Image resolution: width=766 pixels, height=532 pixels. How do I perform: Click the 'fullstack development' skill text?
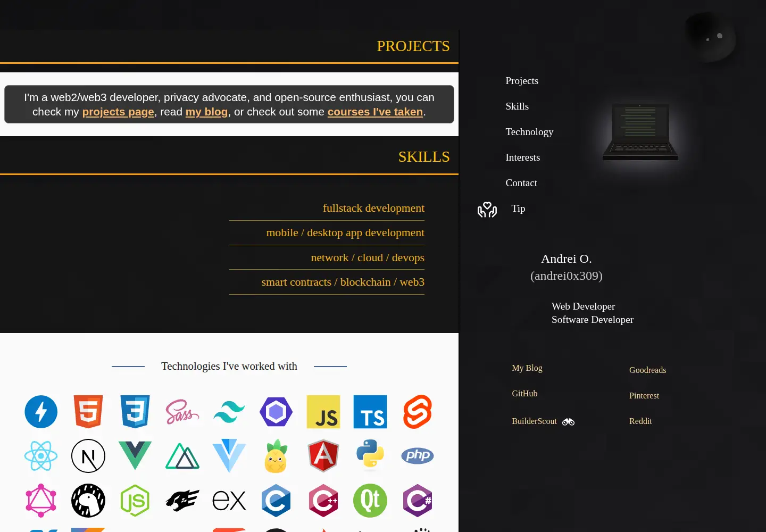[x=373, y=208]
